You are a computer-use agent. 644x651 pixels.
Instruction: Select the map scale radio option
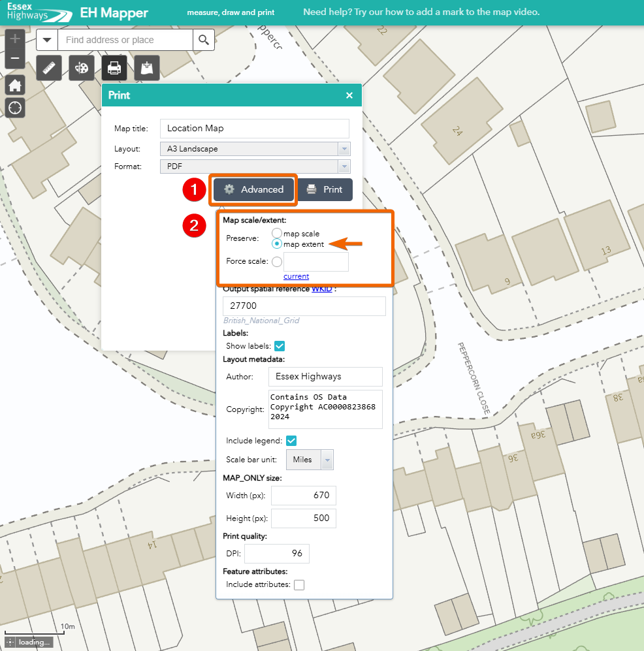[277, 233]
